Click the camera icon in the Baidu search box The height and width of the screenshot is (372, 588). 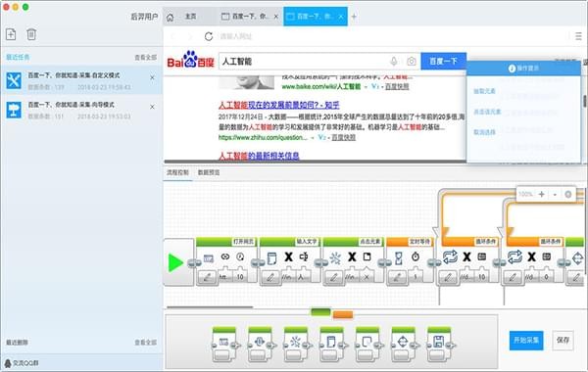(x=412, y=61)
